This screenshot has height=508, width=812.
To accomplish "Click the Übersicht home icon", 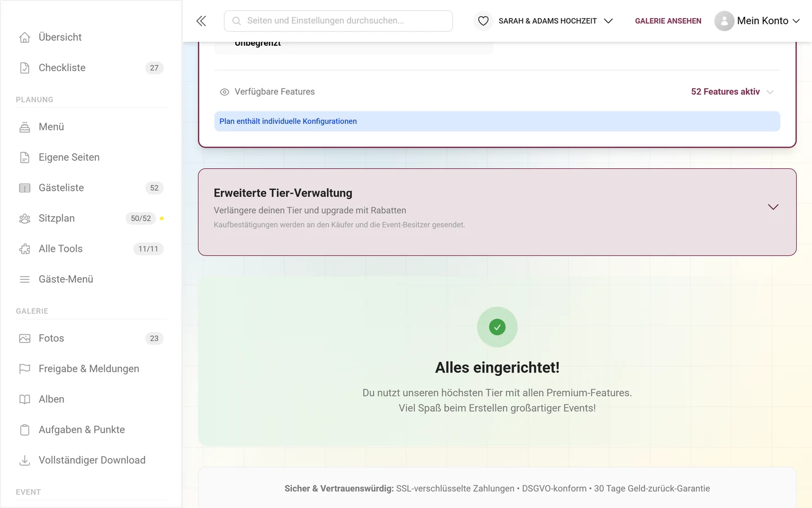I will [x=25, y=37].
